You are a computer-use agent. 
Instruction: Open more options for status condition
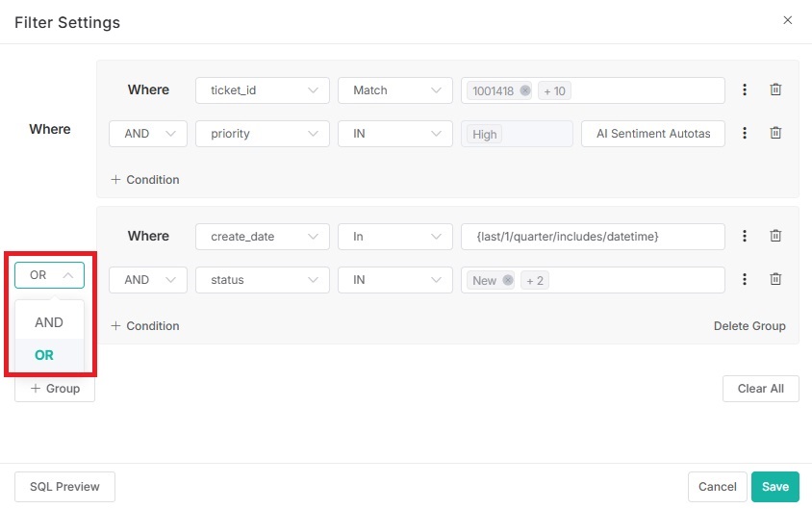point(745,280)
